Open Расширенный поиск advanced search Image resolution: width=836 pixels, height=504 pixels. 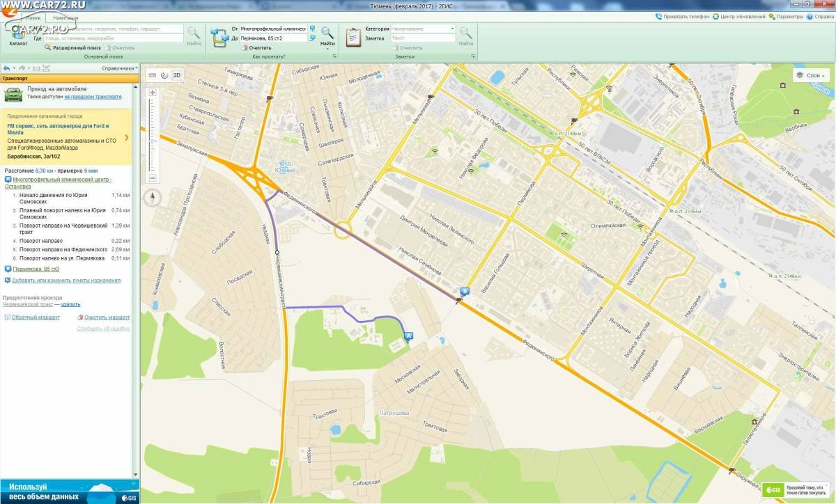[77, 47]
